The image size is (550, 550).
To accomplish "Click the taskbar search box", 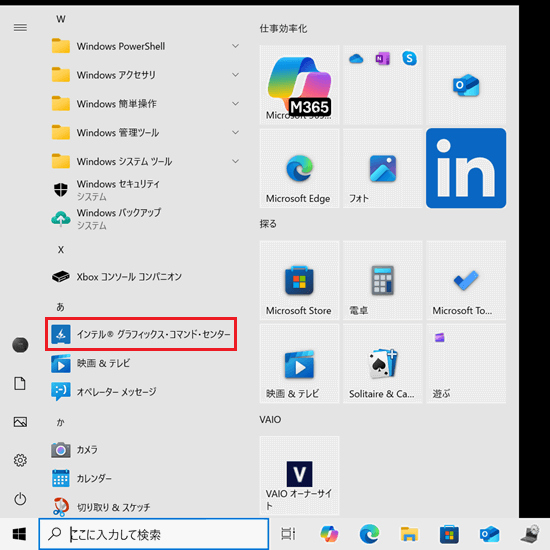I will [154, 534].
